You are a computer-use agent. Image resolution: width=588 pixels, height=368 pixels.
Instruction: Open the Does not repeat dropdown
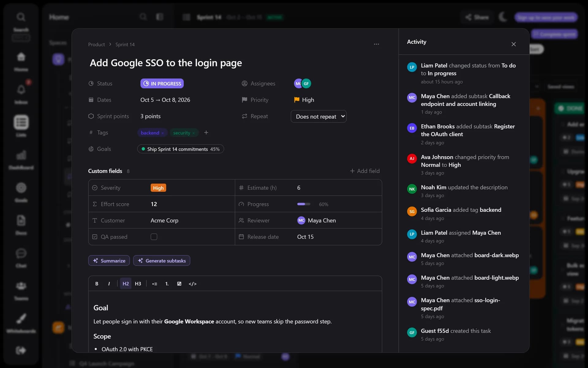[318, 116]
